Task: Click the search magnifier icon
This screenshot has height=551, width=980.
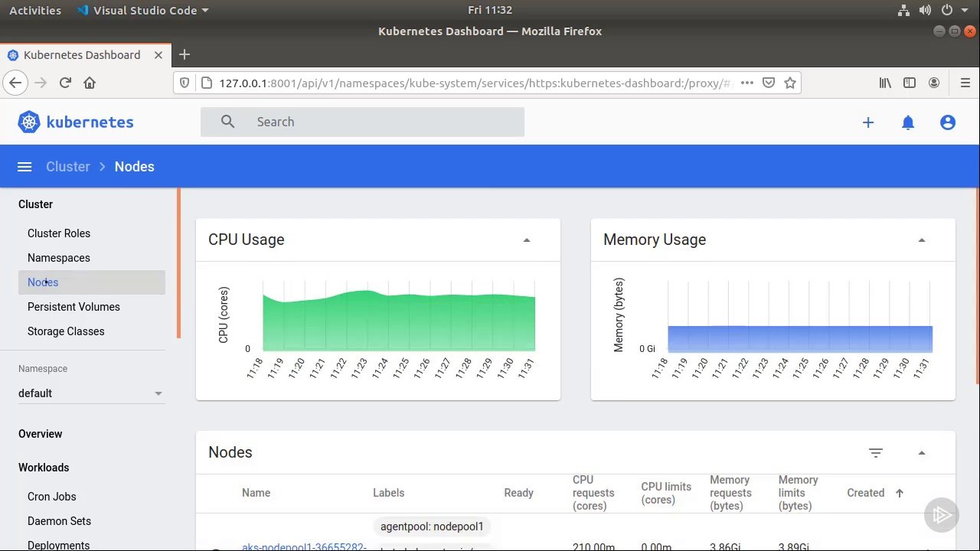Action: (227, 122)
